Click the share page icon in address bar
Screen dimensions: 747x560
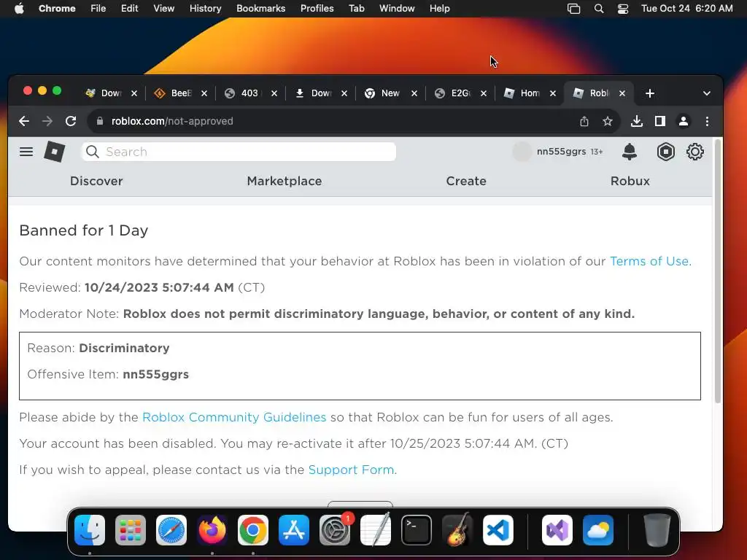click(584, 122)
